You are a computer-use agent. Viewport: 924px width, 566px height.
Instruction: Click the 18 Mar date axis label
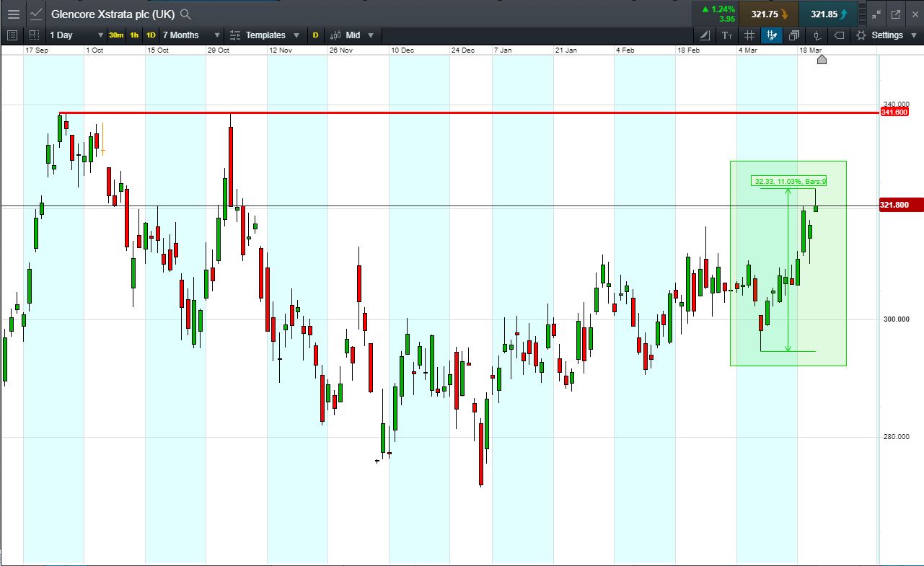811,50
